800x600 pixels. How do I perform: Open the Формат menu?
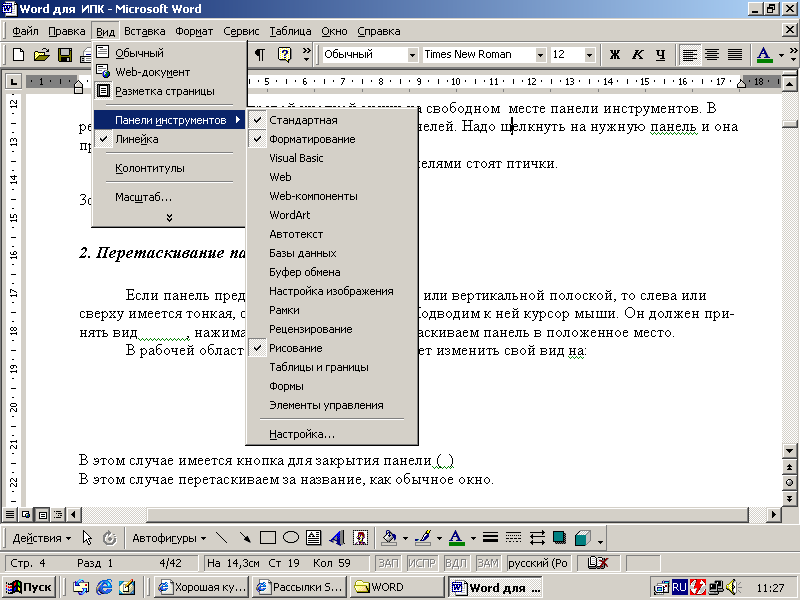(194, 31)
